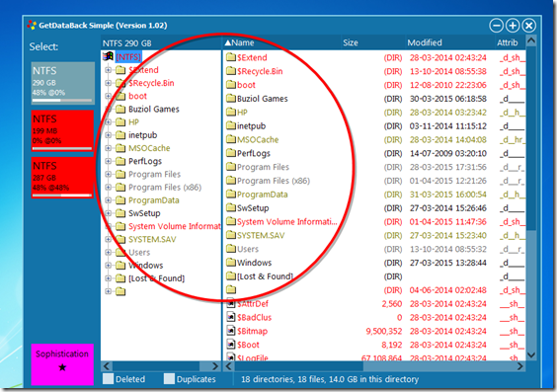Click the unnamed folder icon in tree

(120, 291)
